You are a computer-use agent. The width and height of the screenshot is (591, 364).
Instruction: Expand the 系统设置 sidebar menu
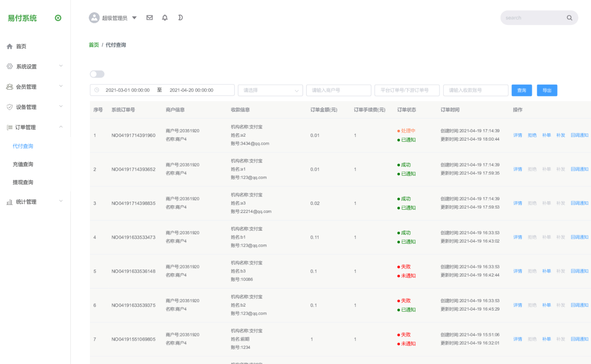tap(35, 67)
